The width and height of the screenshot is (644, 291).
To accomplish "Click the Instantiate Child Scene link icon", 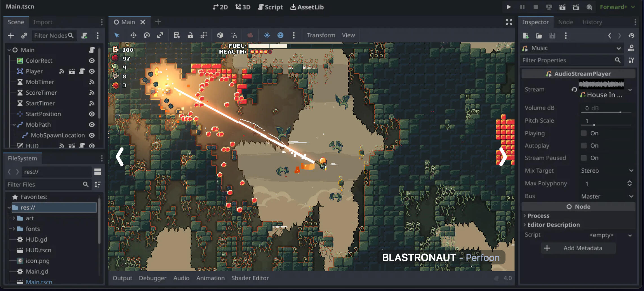I will pos(24,36).
